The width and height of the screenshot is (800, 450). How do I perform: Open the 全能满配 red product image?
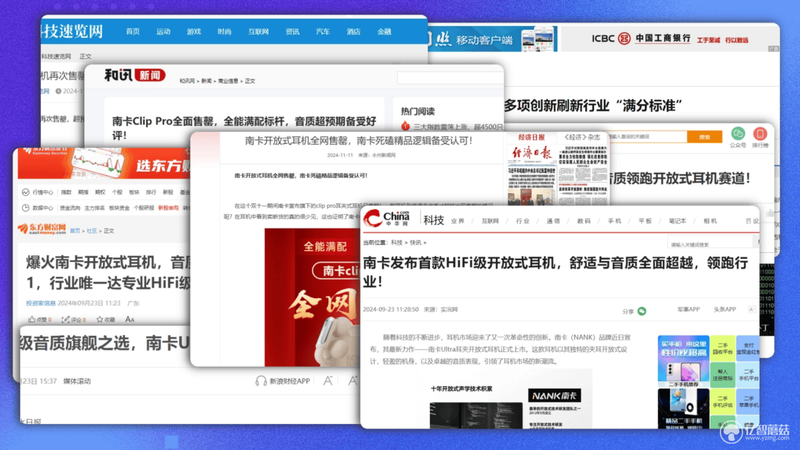click(312, 297)
